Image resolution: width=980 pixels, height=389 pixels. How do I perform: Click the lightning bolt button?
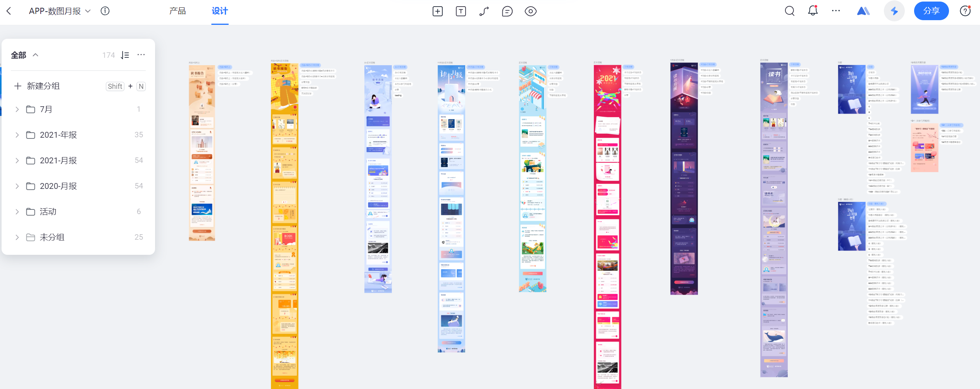click(894, 11)
